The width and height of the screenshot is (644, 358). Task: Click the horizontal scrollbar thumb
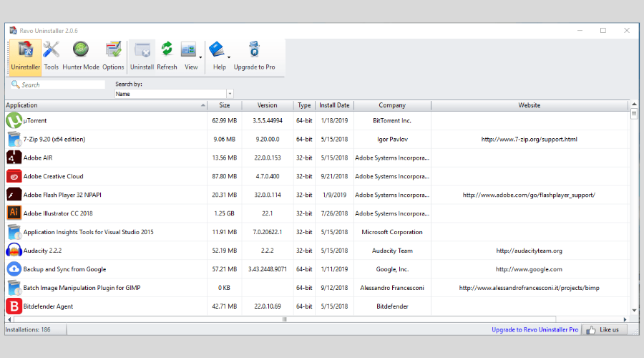click(x=285, y=319)
